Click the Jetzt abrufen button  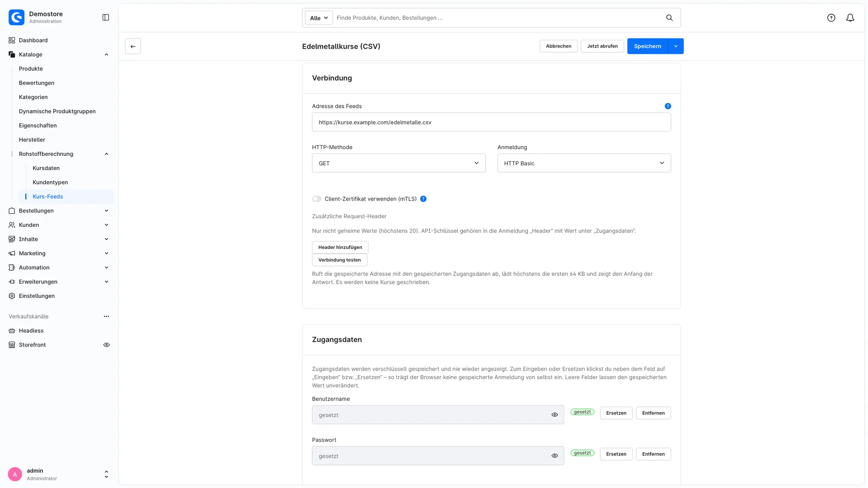[602, 46]
